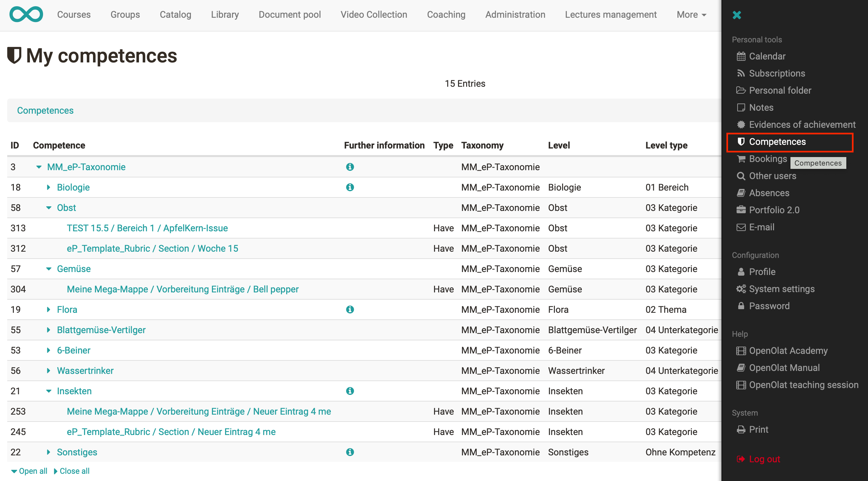Click the Open all link

tap(29, 471)
